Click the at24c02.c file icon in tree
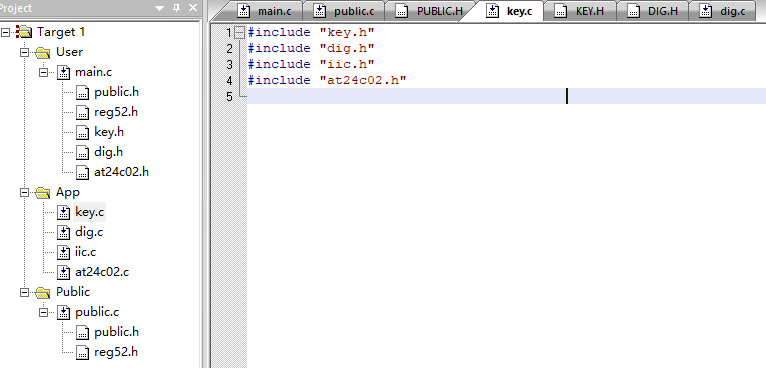This screenshot has width=766, height=368. tap(64, 273)
